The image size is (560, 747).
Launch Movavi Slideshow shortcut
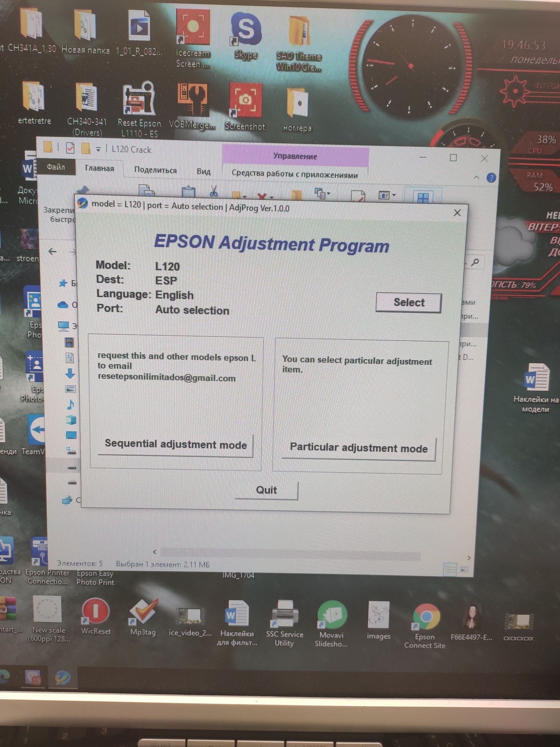coord(332,624)
